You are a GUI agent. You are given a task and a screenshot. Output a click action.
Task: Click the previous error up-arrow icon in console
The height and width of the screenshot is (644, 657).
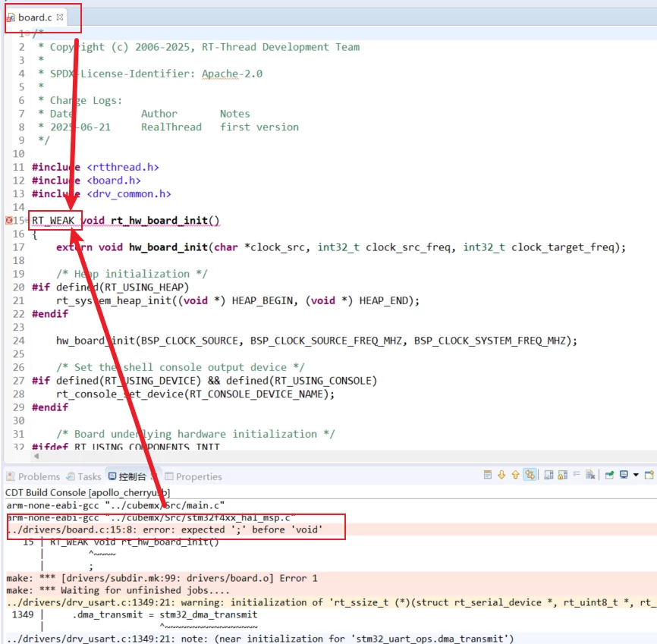[515, 476]
